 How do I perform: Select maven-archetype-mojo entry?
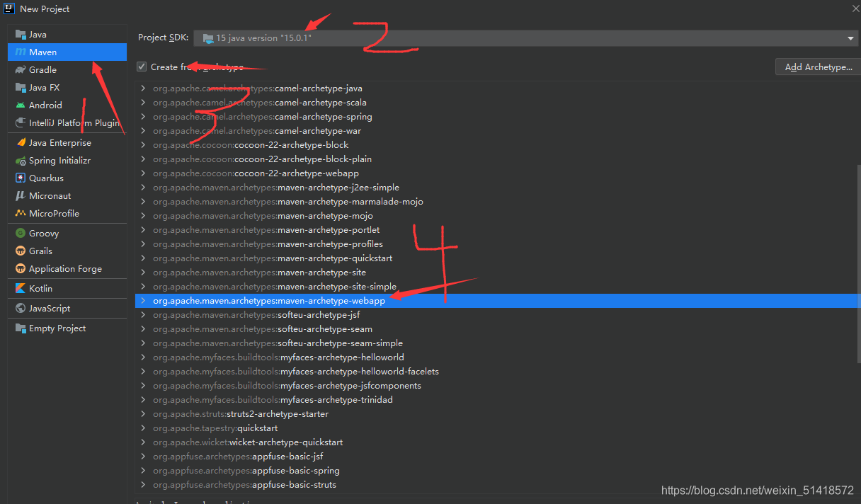point(263,216)
